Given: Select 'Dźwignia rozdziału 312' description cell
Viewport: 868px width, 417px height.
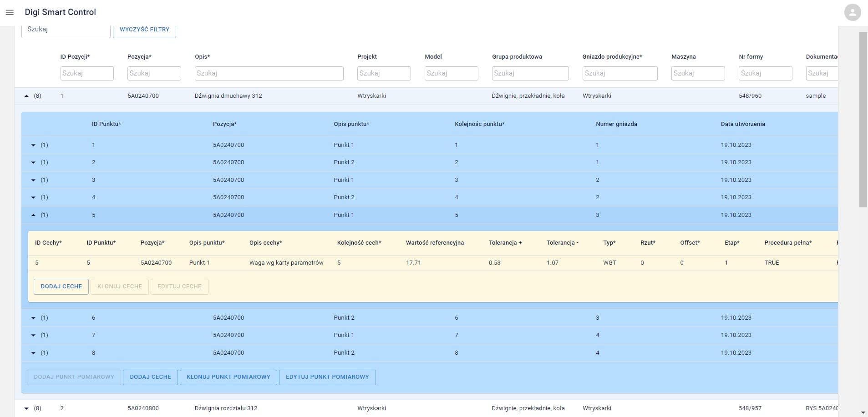Looking at the screenshot, I should tap(226, 408).
